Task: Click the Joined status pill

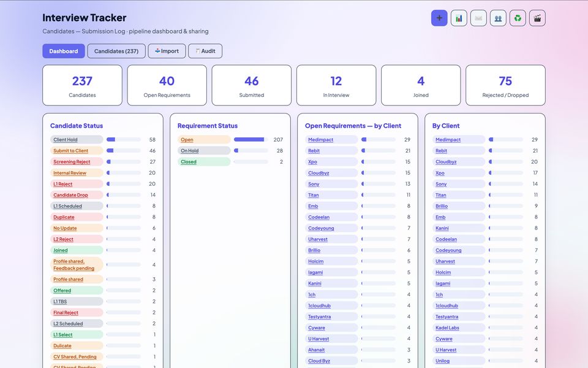Action: tap(77, 250)
